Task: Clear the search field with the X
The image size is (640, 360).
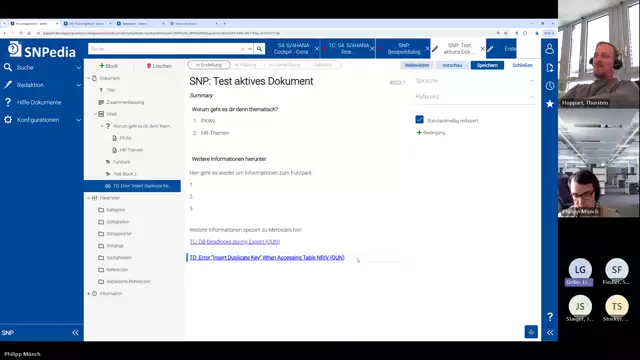Action: [242, 49]
